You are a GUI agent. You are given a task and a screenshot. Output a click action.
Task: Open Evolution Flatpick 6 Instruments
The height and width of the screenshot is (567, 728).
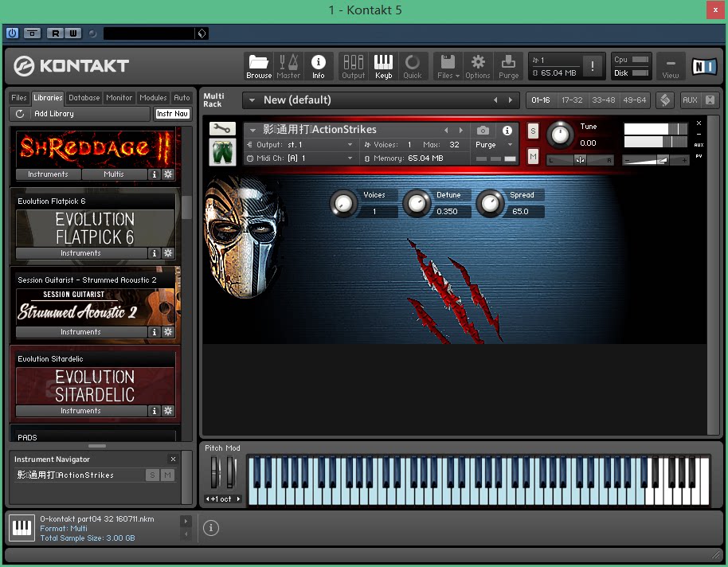80,253
